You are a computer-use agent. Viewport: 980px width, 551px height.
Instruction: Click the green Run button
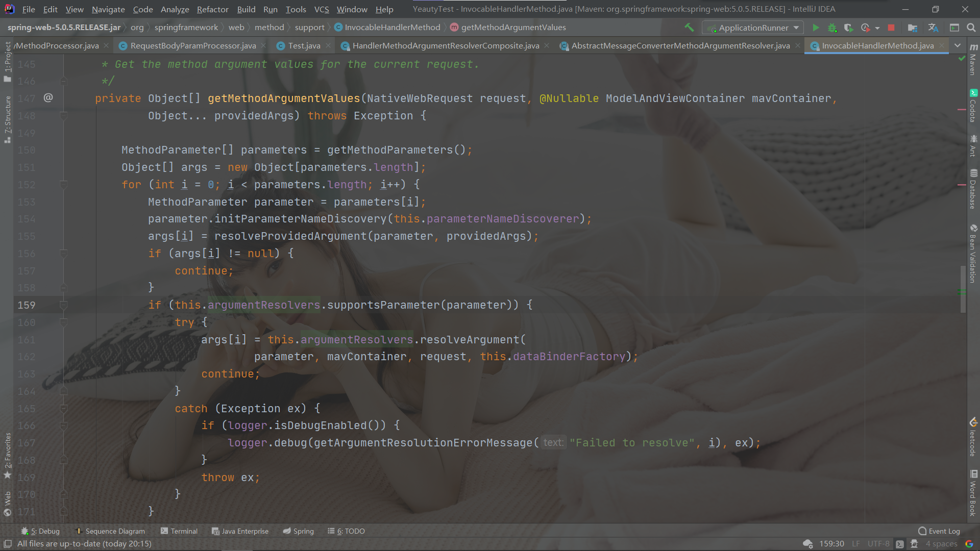click(x=816, y=28)
